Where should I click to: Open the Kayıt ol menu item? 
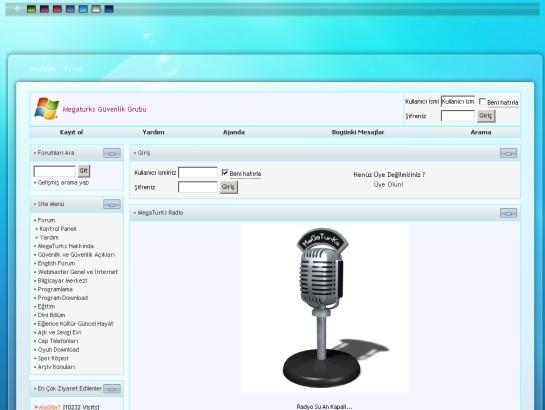tap(71, 132)
